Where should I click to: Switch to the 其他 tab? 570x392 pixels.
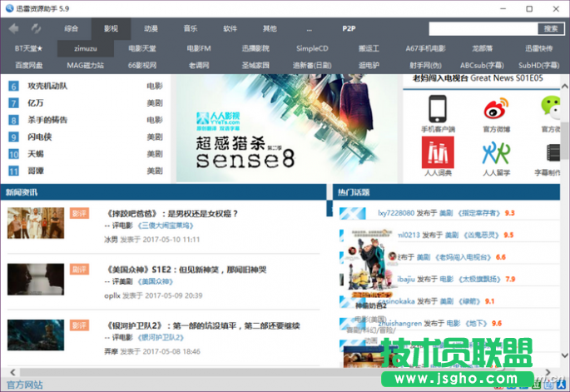coord(270,28)
